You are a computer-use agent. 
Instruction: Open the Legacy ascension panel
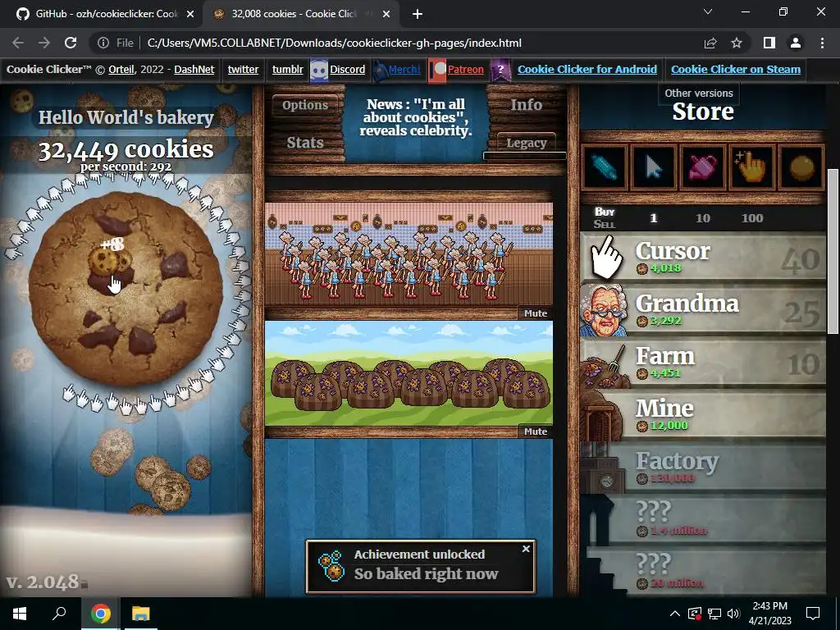(526, 143)
